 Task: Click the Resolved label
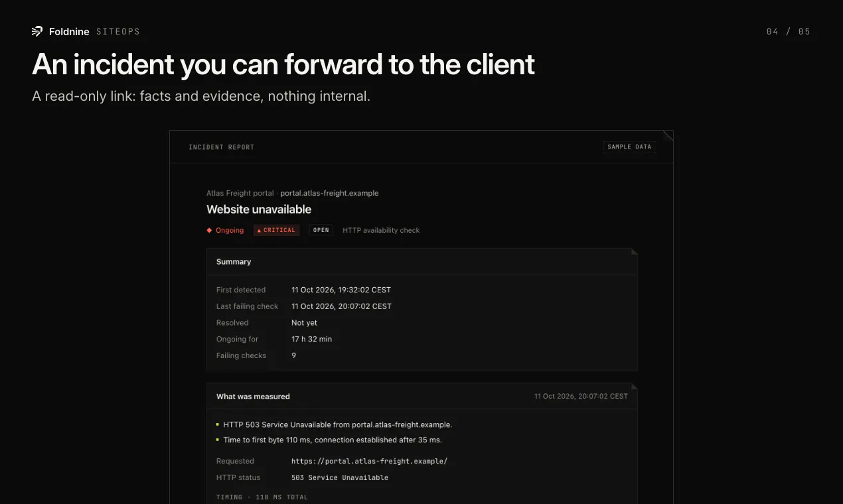[x=232, y=323]
